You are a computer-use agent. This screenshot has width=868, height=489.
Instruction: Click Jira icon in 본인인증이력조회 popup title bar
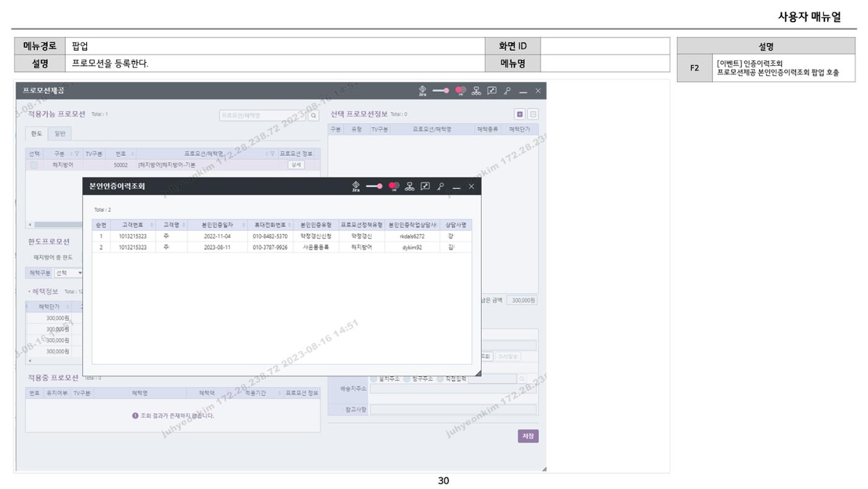pos(355,187)
